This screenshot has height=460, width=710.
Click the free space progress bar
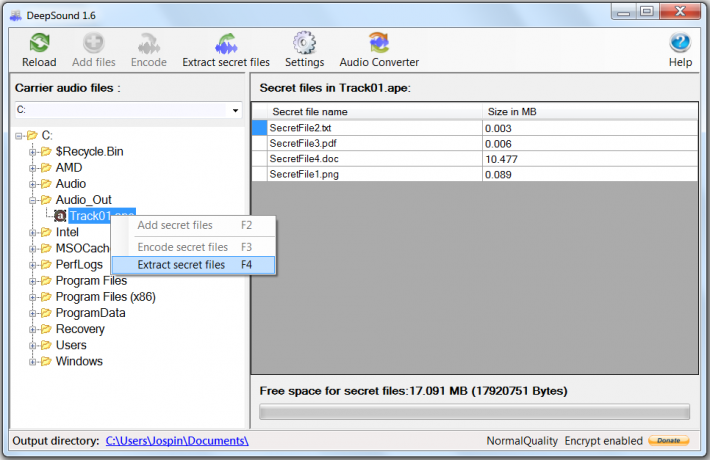tap(474, 412)
